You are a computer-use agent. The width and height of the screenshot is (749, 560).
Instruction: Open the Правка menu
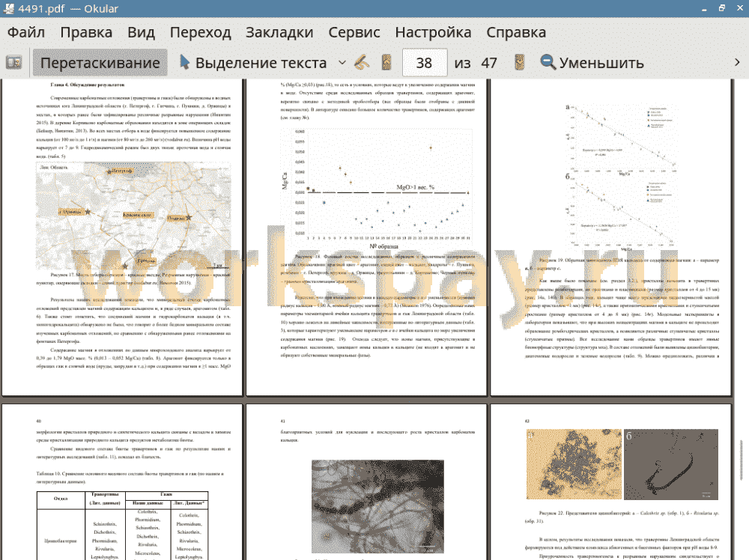[86, 32]
